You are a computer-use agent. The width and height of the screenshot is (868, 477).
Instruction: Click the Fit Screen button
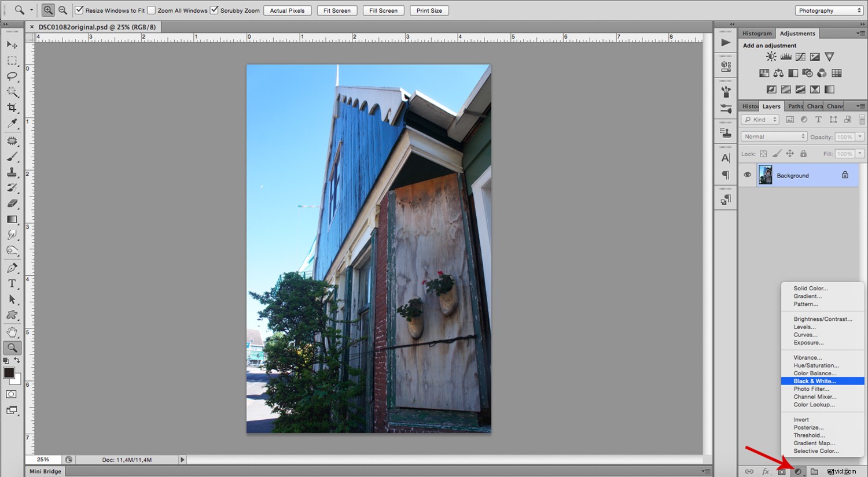[336, 10]
